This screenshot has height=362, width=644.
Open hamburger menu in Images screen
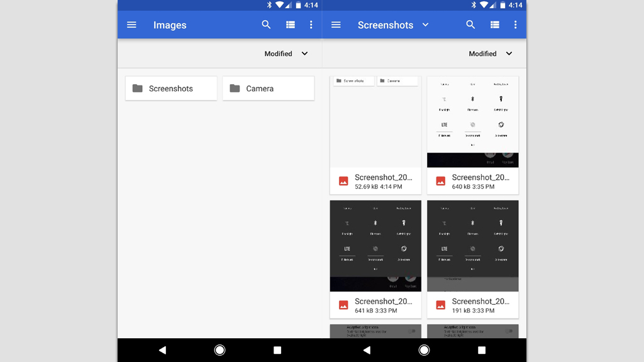pos(131,25)
